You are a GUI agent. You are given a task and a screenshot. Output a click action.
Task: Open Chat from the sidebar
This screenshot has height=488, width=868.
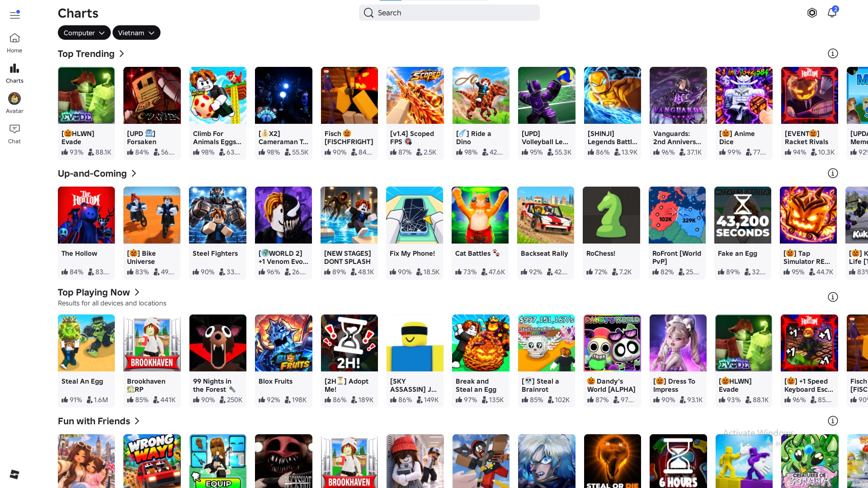point(14,134)
